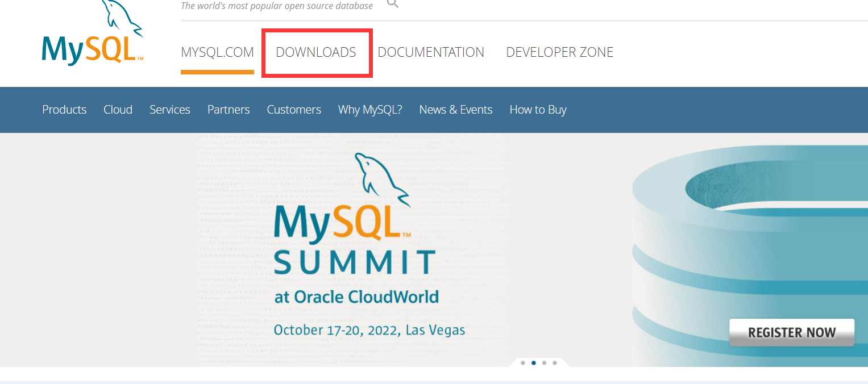Screen dimensions: 868x384
Task: Click the MySQL Summit banner logo
Action: click(354, 214)
